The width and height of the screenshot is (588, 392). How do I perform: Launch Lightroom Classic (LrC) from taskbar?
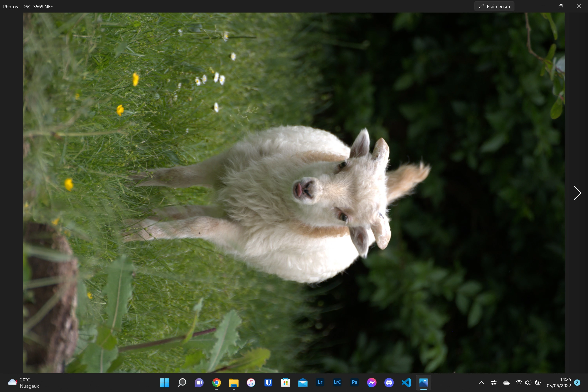click(337, 383)
